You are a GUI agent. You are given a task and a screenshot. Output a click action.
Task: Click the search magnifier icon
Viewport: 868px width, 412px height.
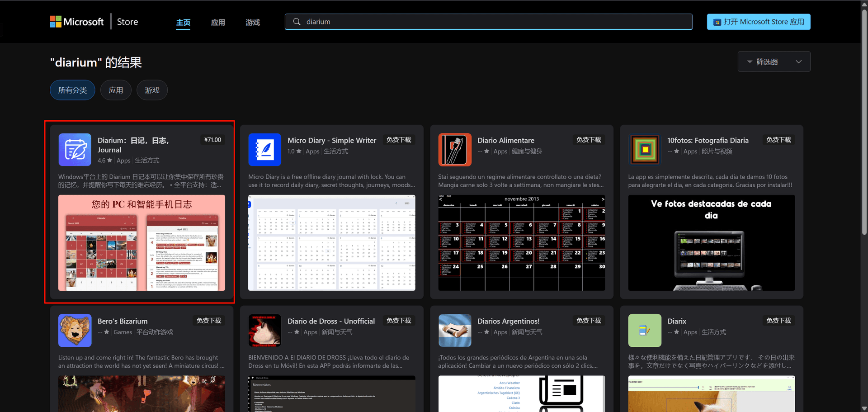297,22
